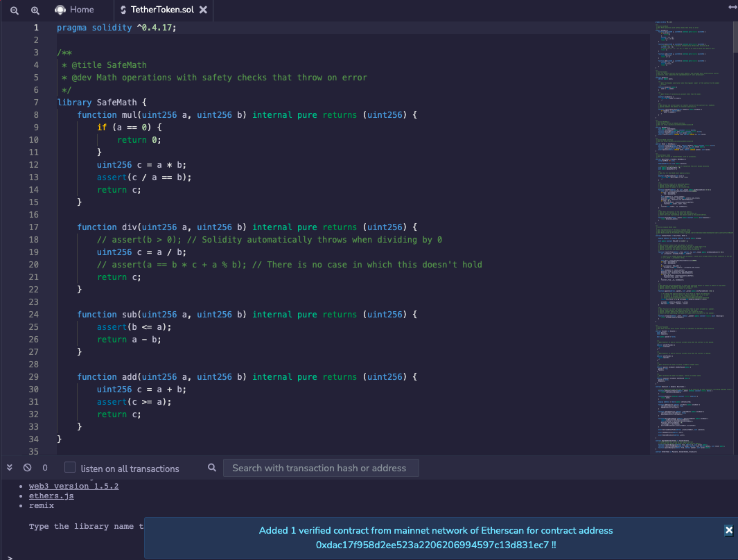Click the code minimap preview
Viewport: 738px width, 560px height.
tap(691, 237)
